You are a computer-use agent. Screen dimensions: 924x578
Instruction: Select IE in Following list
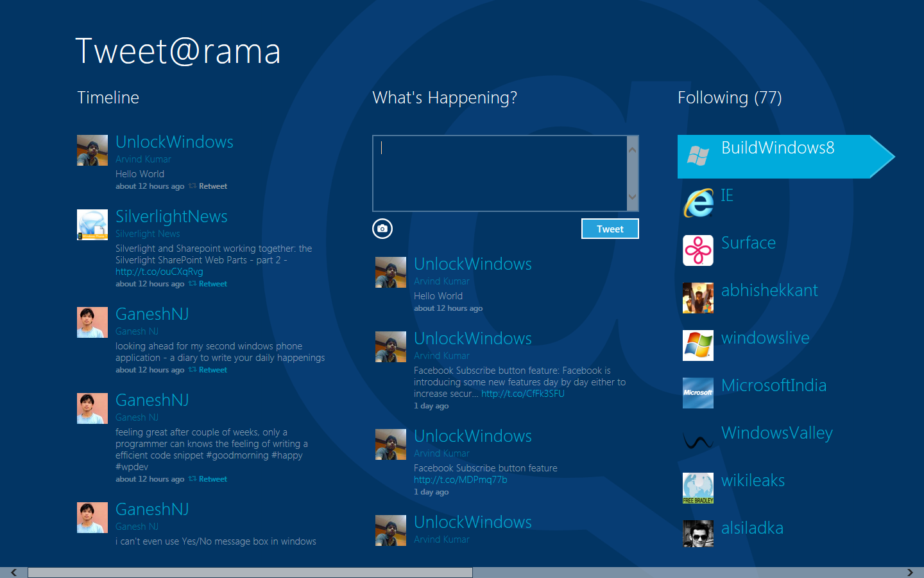tap(727, 196)
